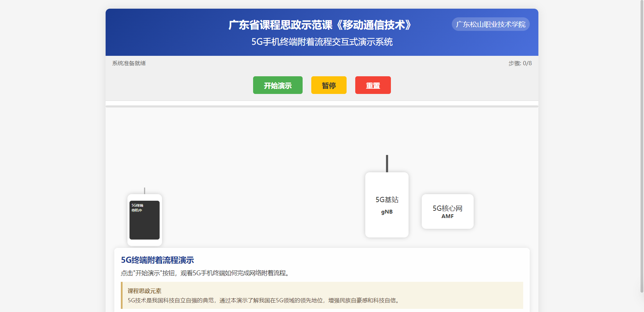Select the 5G核心网 AMF node

click(447, 211)
